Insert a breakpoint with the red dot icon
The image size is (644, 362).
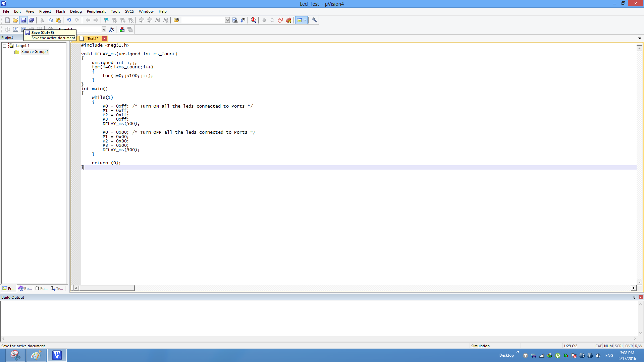click(x=264, y=20)
